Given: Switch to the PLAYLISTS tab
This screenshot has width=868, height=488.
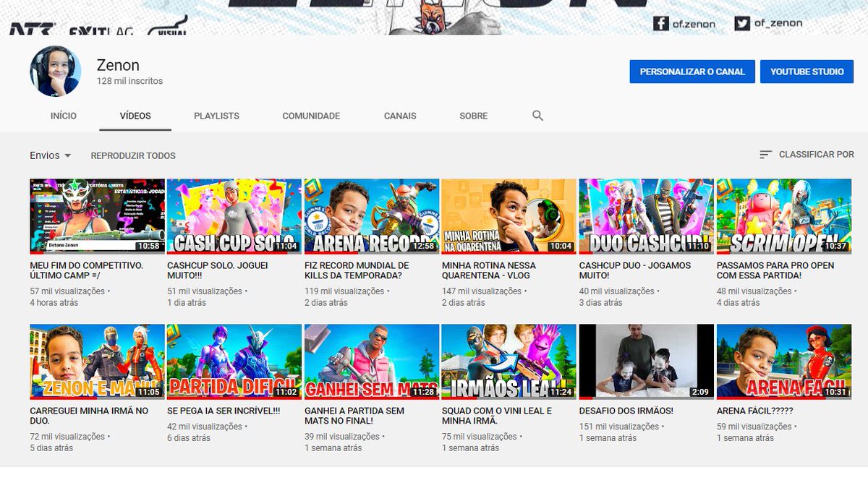Looking at the screenshot, I should tap(216, 115).
